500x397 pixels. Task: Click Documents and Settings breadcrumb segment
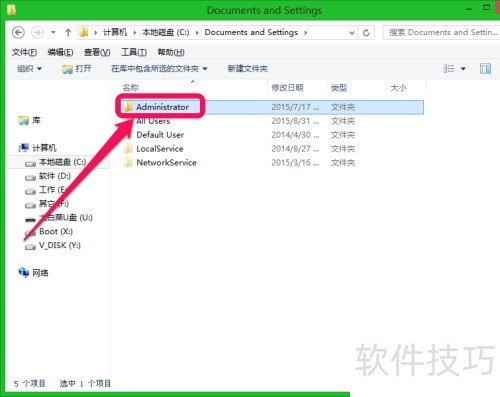point(251,32)
